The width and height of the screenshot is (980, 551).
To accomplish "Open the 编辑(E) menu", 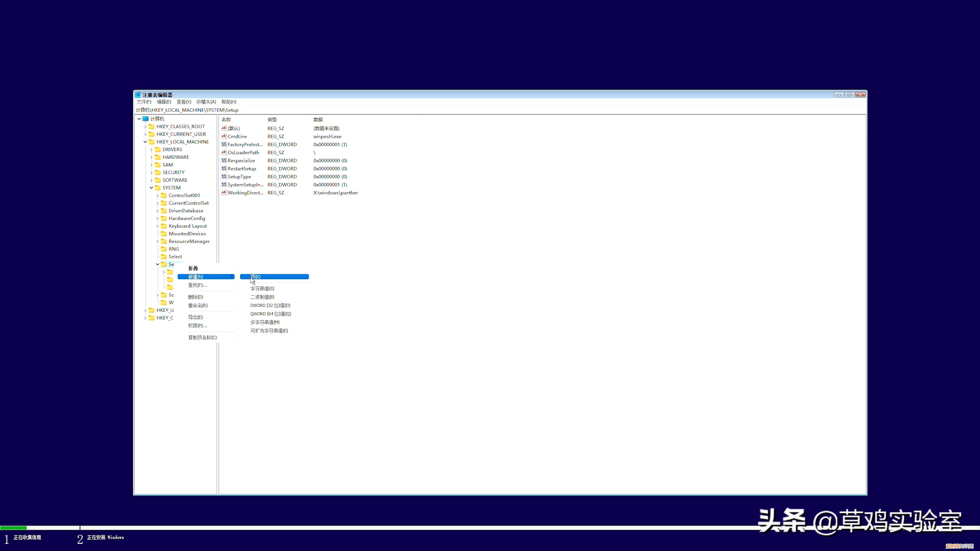I will coord(164,102).
